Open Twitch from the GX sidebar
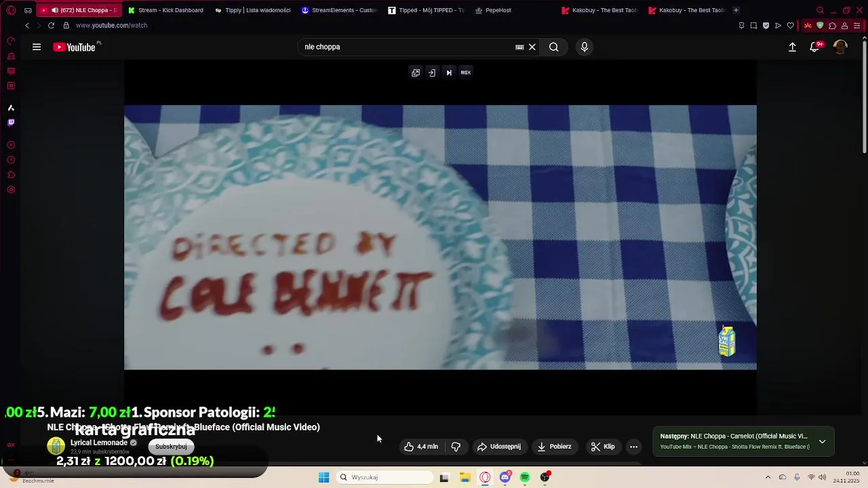The width and height of the screenshot is (868, 488). 11,123
